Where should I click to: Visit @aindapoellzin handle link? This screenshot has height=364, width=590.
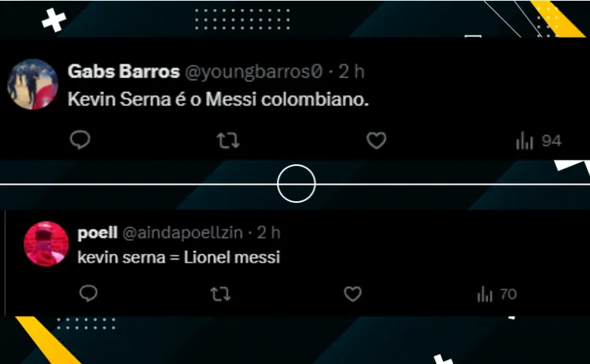183,233
